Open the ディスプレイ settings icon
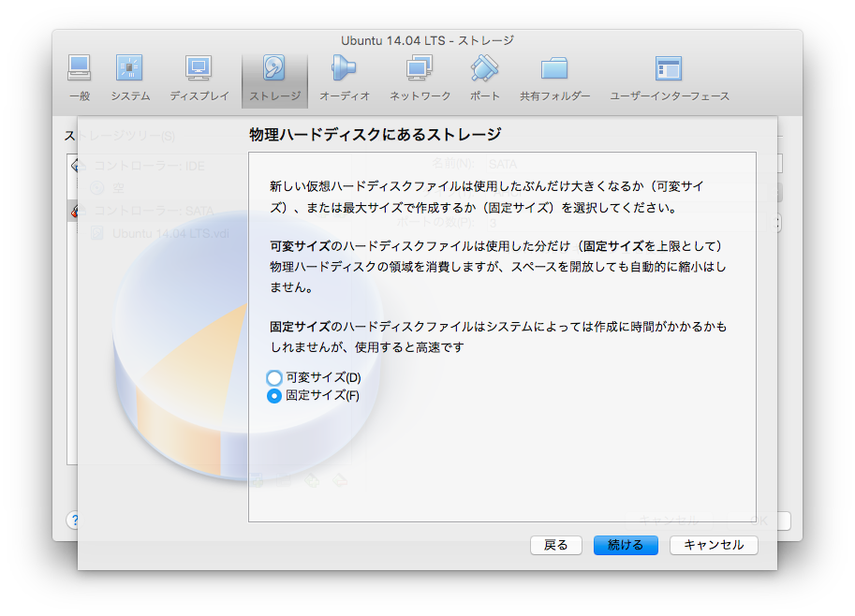 coord(199,78)
